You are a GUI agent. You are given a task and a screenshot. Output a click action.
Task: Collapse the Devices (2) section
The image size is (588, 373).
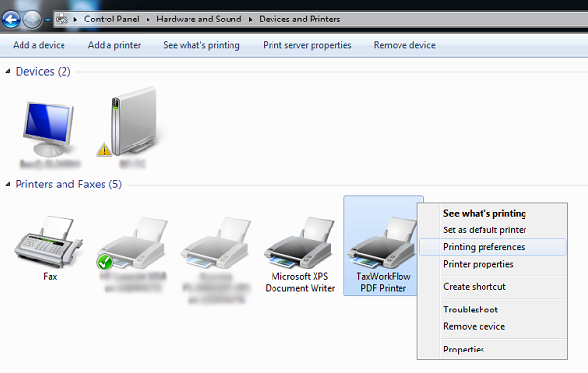pos(8,71)
